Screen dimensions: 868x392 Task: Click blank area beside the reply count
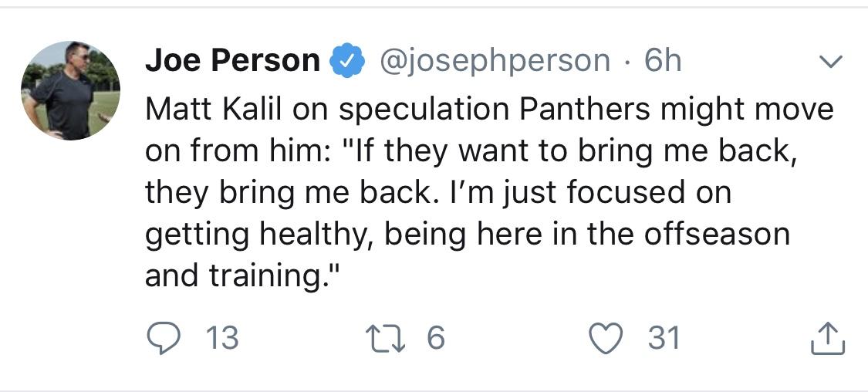(x=299, y=338)
